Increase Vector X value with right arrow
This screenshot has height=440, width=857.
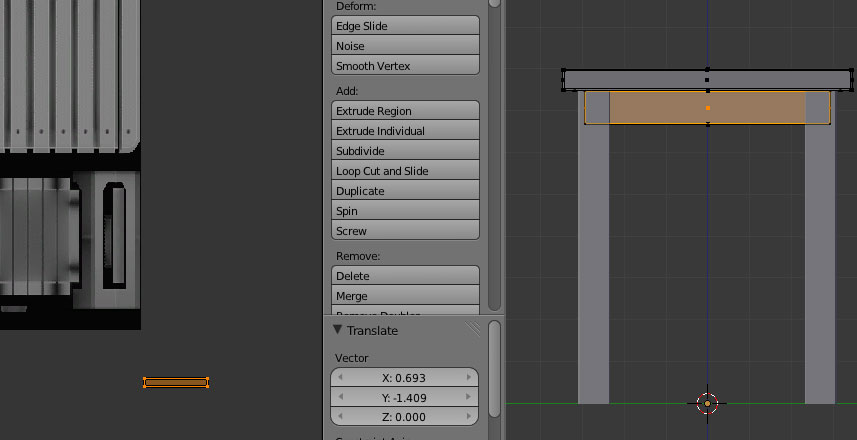click(x=468, y=378)
